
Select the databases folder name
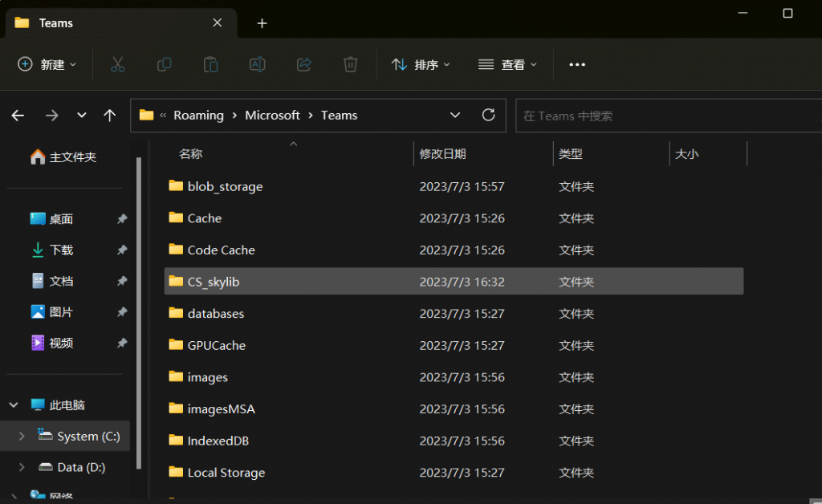[x=216, y=314]
